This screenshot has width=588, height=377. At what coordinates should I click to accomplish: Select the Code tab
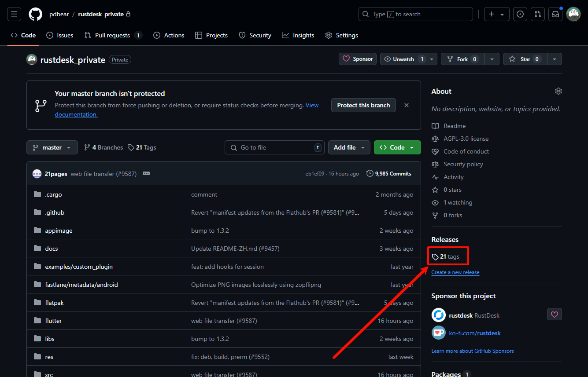(x=23, y=35)
